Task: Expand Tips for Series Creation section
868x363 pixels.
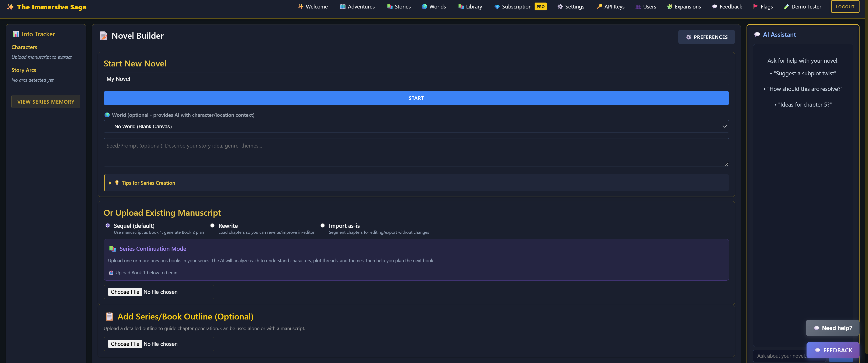Action: [148, 183]
